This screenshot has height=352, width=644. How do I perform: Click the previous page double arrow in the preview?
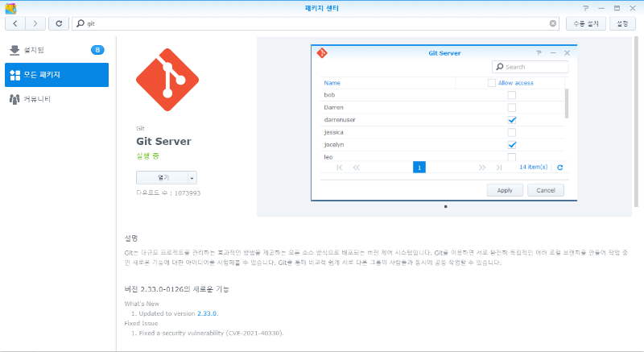356,168
